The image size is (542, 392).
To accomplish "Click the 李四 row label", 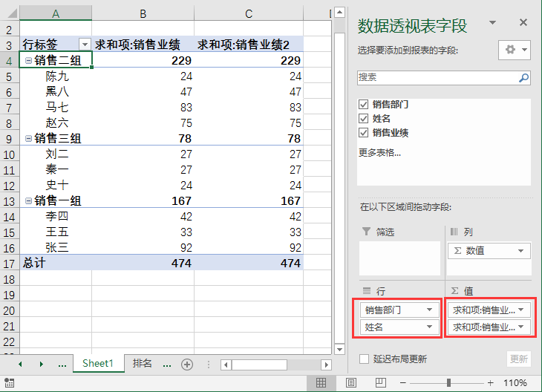I will 57,216.
